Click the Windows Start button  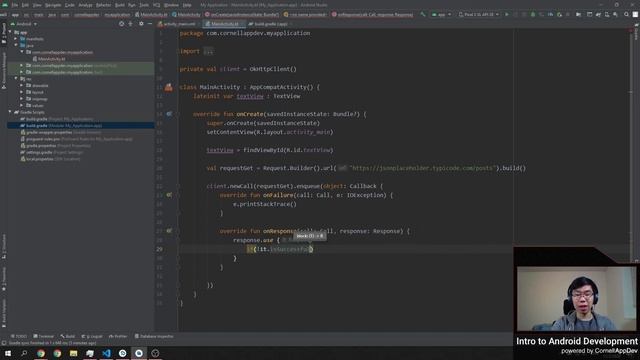click(8, 353)
